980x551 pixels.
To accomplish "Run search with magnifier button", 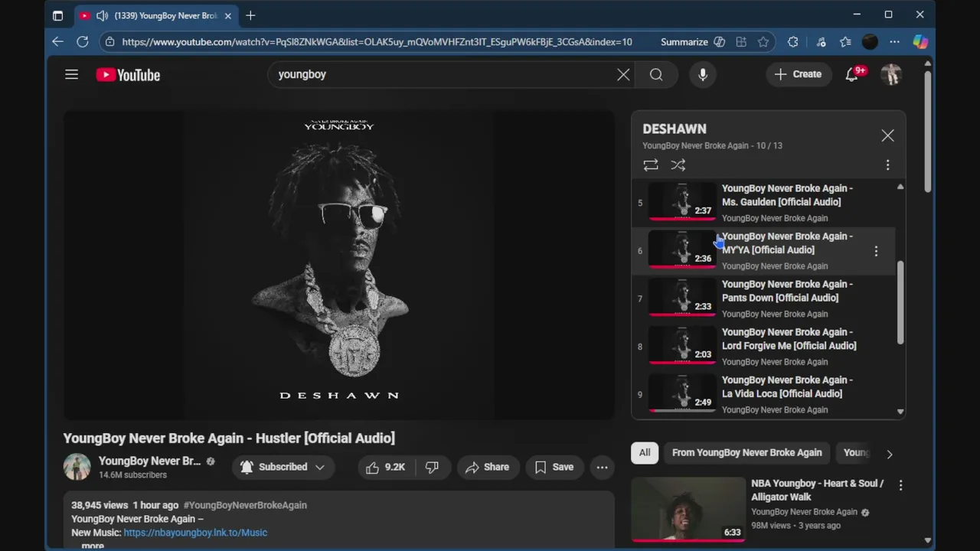I will [x=656, y=74].
